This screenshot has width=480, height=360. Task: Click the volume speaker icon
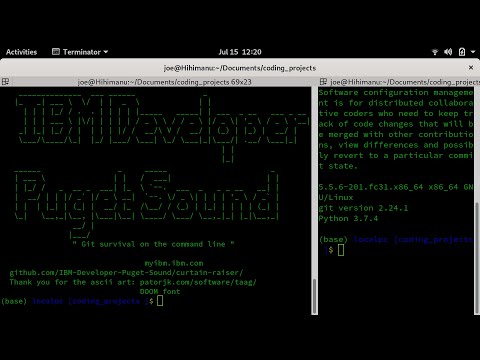click(448, 52)
